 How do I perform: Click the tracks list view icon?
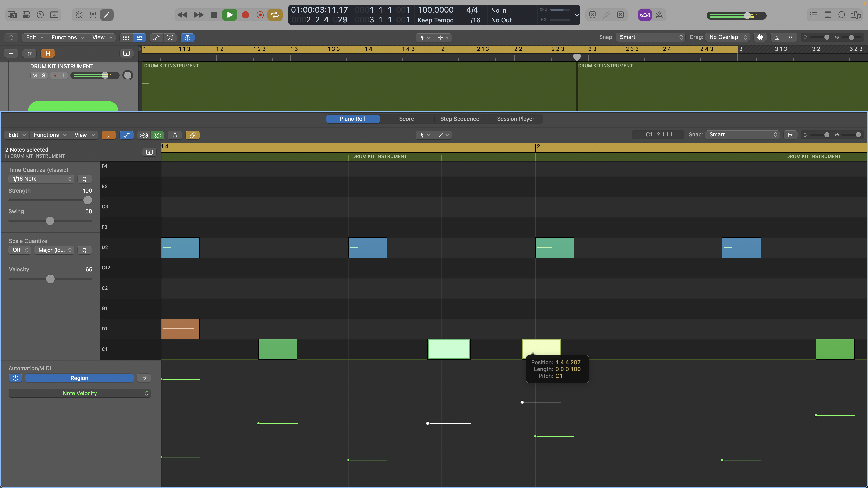139,38
